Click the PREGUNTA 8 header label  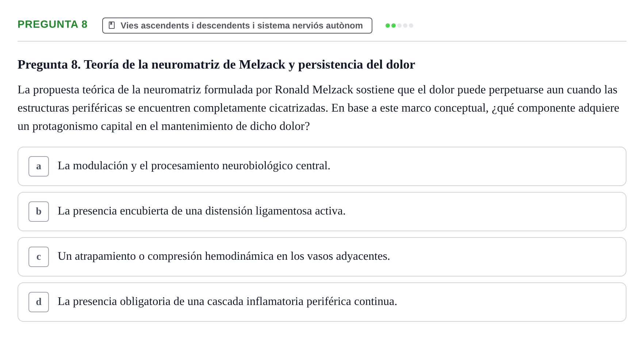[53, 24]
